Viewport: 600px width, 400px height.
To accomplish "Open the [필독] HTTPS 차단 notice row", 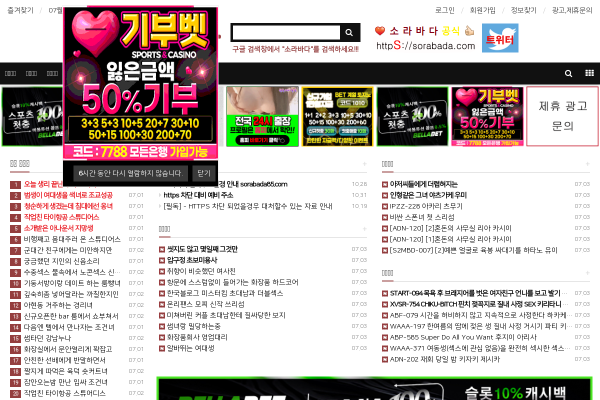I will [248, 206].
